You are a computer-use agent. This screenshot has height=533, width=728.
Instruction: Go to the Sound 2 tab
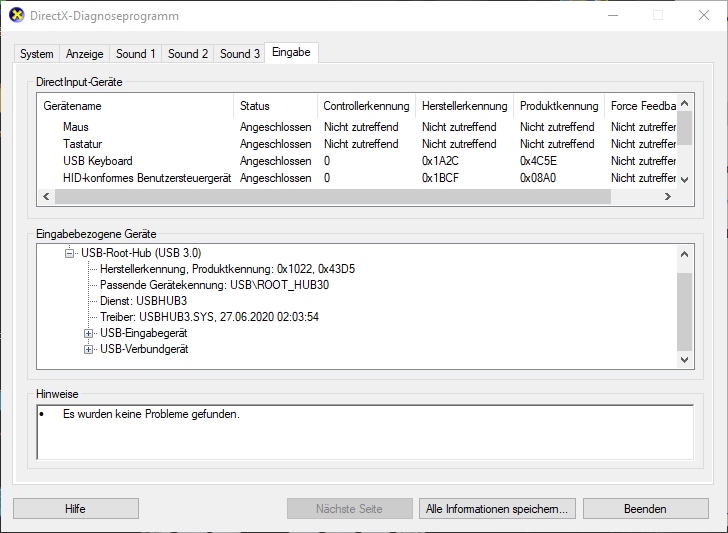[x=188, y=54]
